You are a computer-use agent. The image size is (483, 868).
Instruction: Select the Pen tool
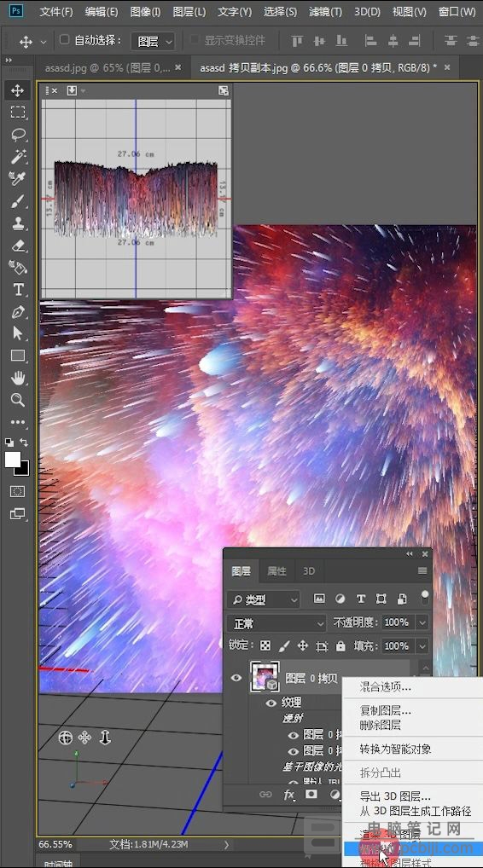click(x=18, y=312)
